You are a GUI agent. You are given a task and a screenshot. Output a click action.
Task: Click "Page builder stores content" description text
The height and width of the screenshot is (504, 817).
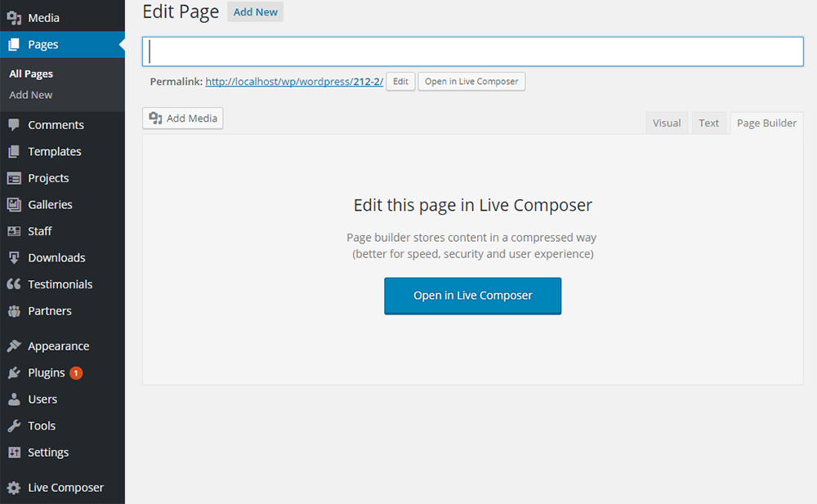click(x=472, y=246)
